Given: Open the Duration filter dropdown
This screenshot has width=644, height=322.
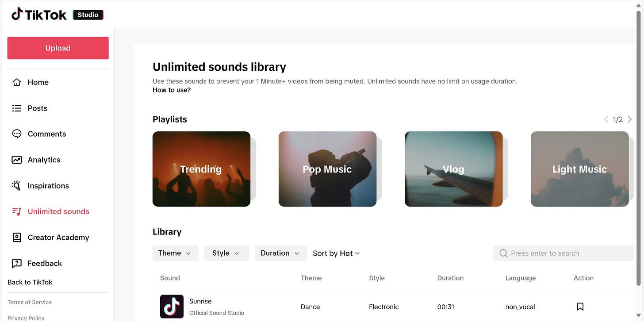Looking at the screenshot, I should 280,253.
